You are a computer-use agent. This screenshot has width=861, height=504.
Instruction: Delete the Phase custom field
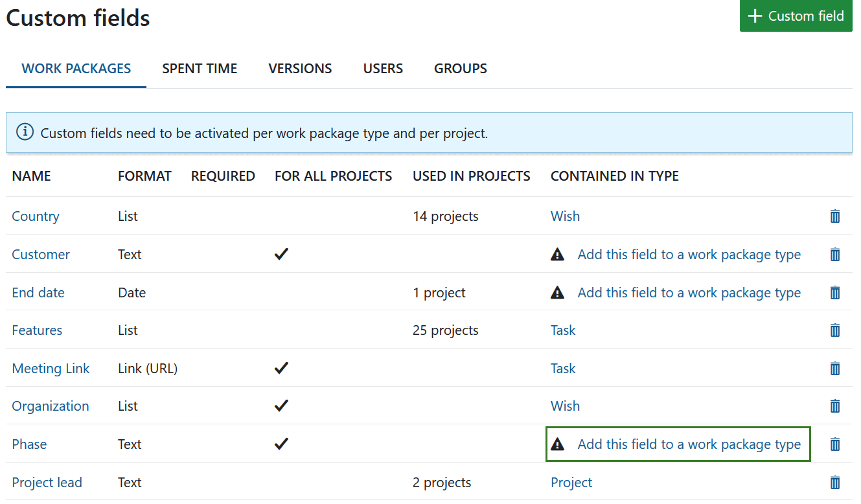click(x=834, y=444)
